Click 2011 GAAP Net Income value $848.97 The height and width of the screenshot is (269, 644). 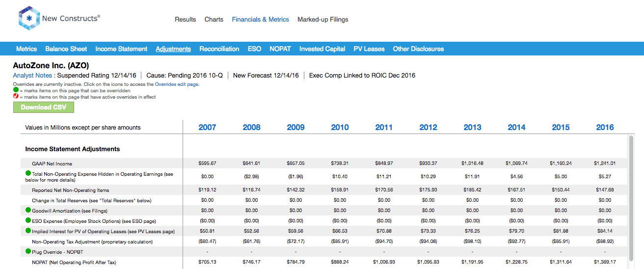[384, 163]
